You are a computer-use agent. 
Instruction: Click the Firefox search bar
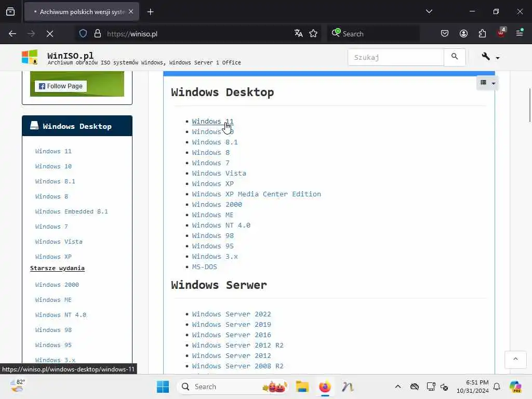click(x=373, y=34)
